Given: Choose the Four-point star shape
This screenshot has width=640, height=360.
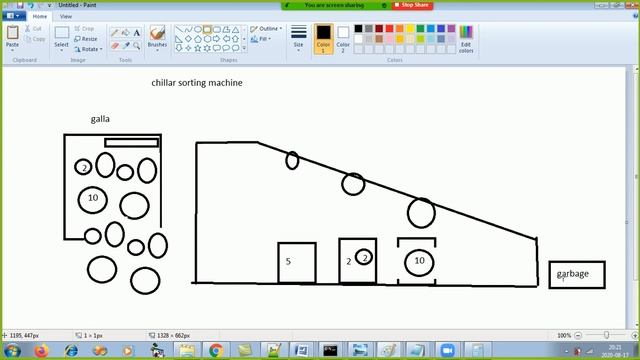Looking at the screenshot, I should tap(188, 48).
